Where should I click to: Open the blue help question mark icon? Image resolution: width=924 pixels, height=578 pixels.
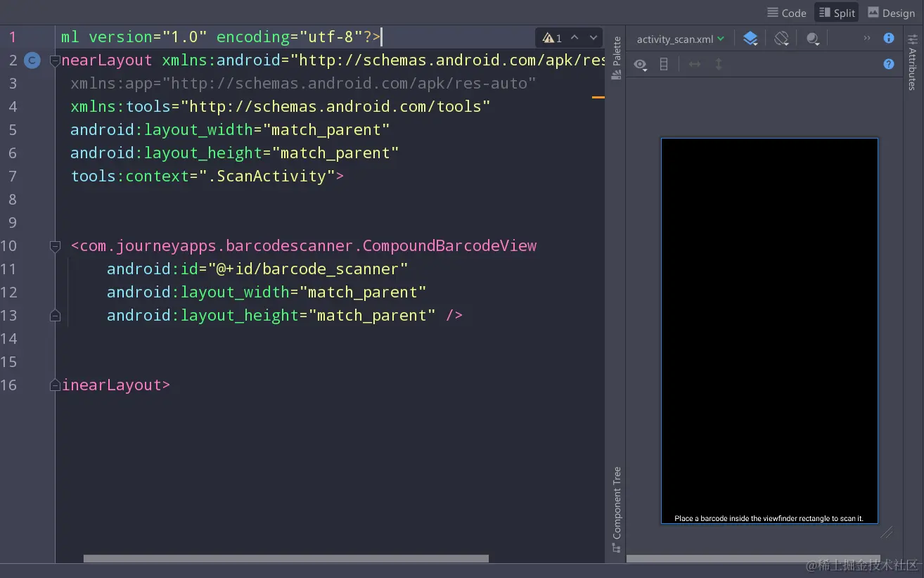pyautogui.click(x=889, y=64)
